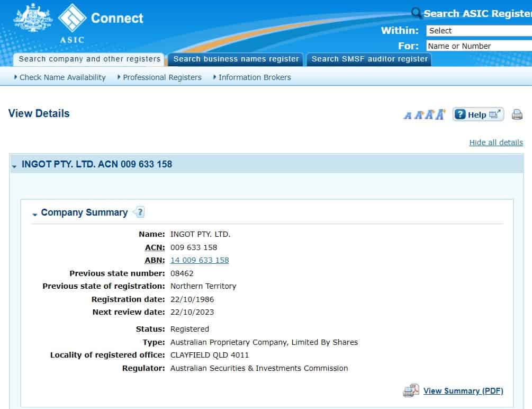The height and width of the screenshot is (409, 532).
Task: Click the PDF document icon
Action: coord(411,390)
